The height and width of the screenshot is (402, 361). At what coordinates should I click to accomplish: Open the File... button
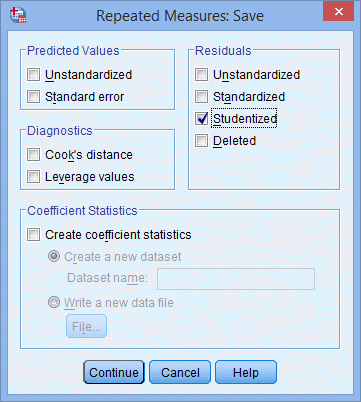coord(86,326)
